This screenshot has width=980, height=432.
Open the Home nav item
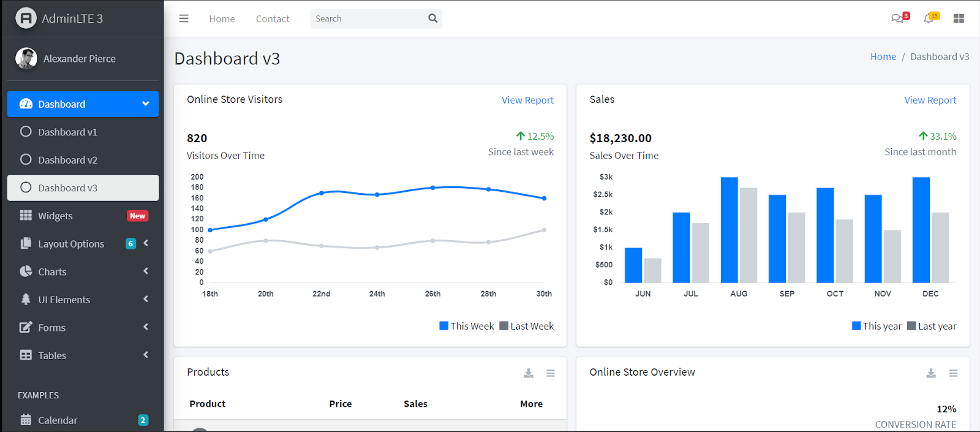point(222,19)
